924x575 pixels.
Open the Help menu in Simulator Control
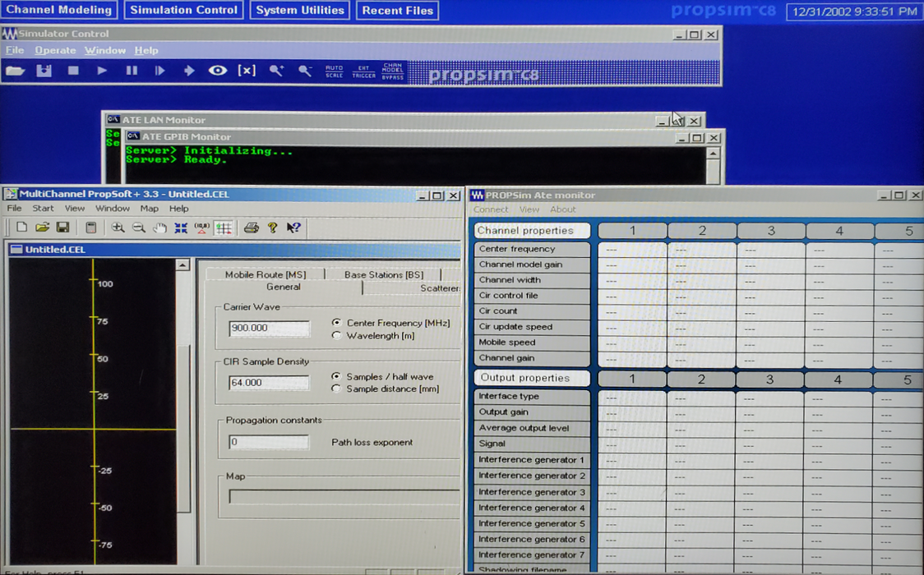click(x=146, y=51)
